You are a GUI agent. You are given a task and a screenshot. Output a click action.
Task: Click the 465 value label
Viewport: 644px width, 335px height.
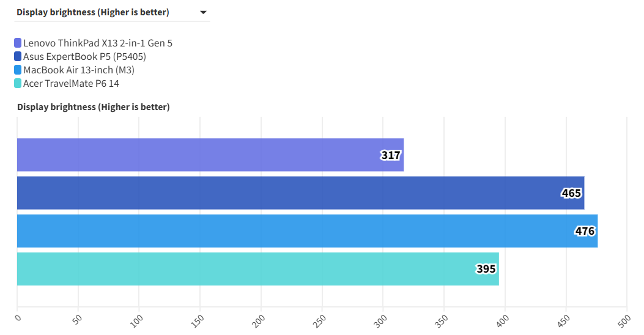(571, 193)
